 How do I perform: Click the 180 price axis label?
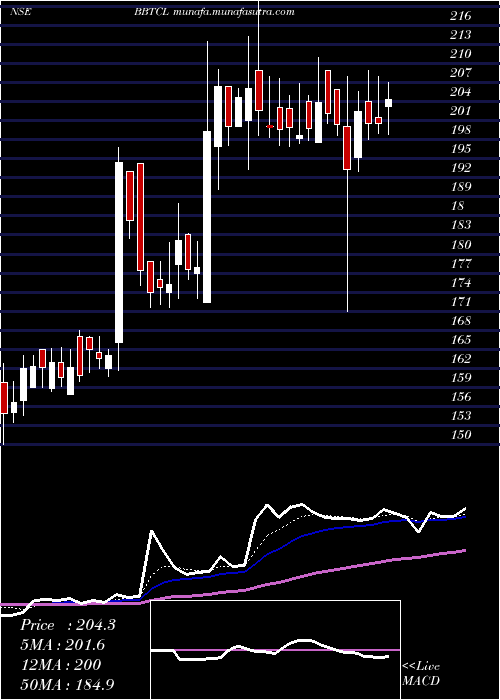[x=461, y=245]
